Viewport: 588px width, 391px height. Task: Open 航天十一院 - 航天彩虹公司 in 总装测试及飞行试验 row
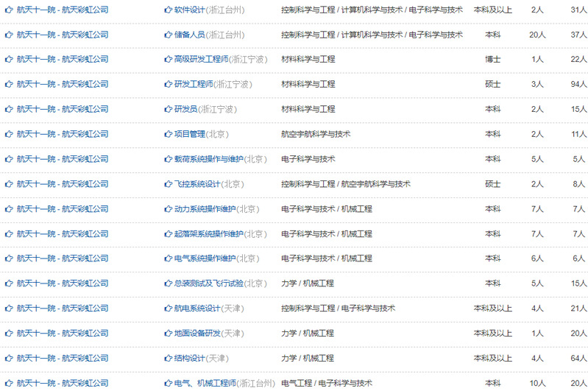pyautogui.click(x=63, y=283)
